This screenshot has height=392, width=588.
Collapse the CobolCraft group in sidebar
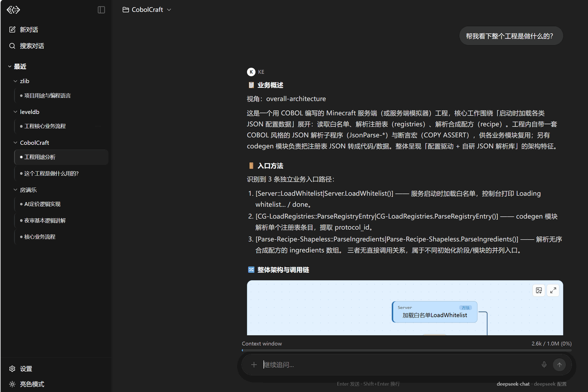click(15, 143)
